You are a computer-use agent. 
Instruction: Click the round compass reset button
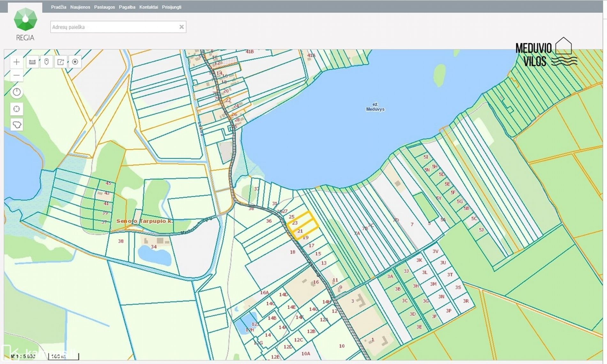pyautogui.click(x=17, y=92)
